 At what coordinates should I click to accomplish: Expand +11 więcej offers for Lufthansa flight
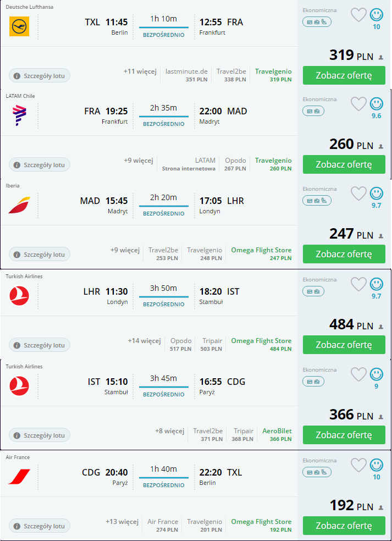pyautogui.click(x=140, y=71)
